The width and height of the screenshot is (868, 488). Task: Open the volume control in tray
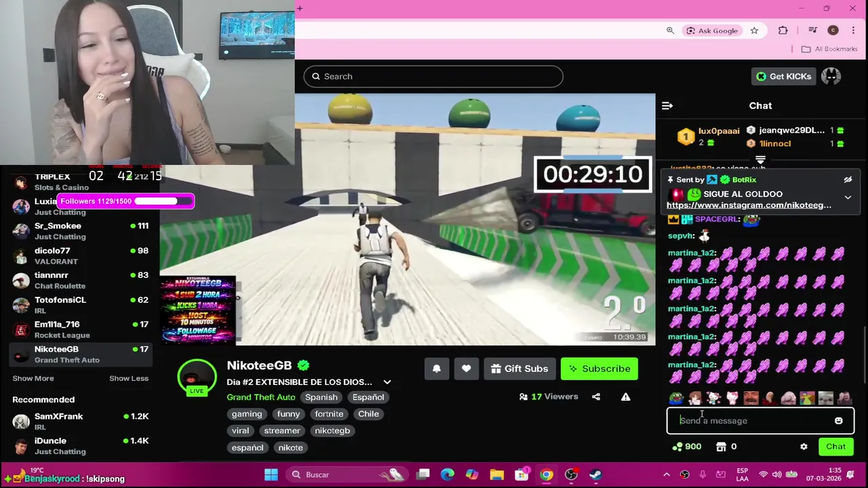(x=776, y=474)
